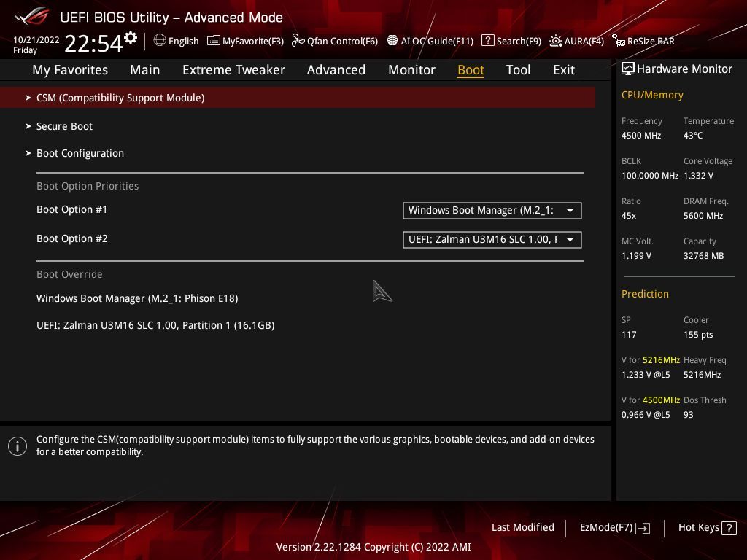Image resolution: width=747 pixels, height=560 pixels.
Task: Click SP value 117
Action: 629,335
